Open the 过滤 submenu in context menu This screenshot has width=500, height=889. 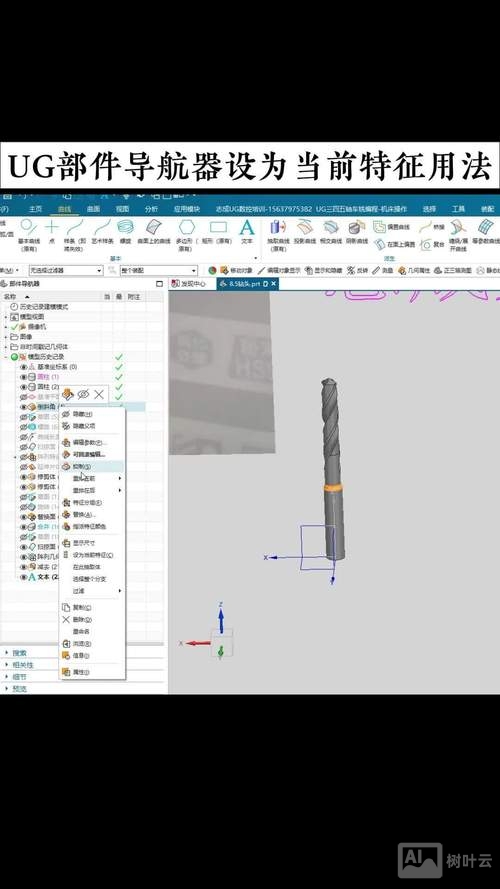(x=92, y=591)
